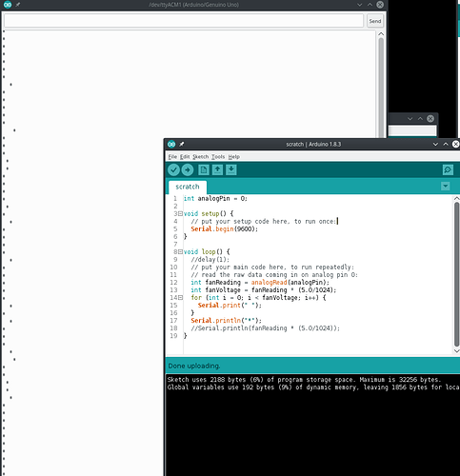This screenshot has height=476, width=460.
Task: Create a new sketch with New icon
Action: (x=204, y=169)
